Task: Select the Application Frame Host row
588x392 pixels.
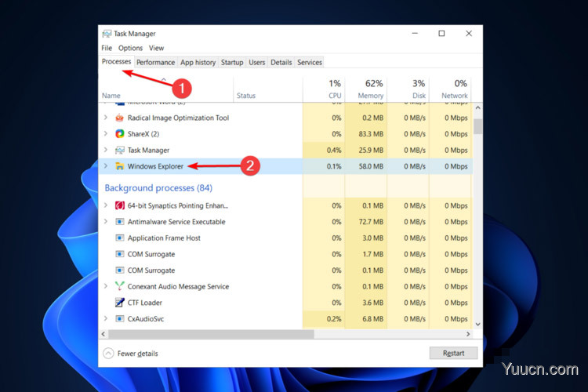Action: click(x=164, y=238)
